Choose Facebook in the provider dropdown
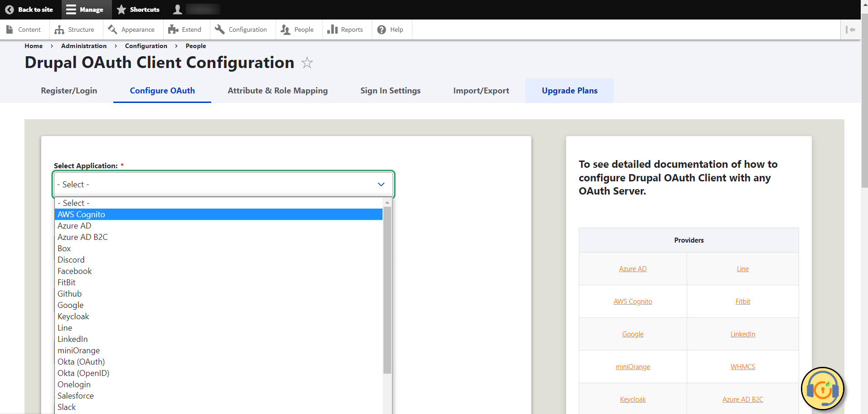The height and width of the screenshot is (414, 868). (x=74, y=271)
